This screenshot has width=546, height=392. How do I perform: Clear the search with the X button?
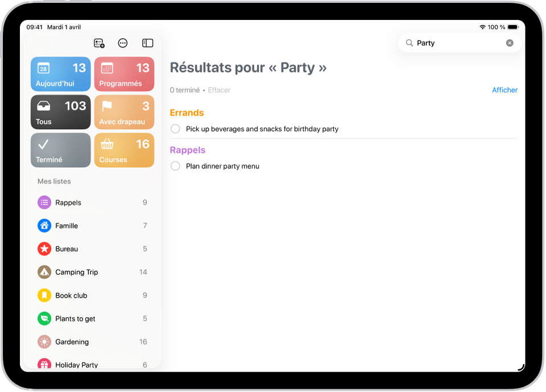[510, 43]
